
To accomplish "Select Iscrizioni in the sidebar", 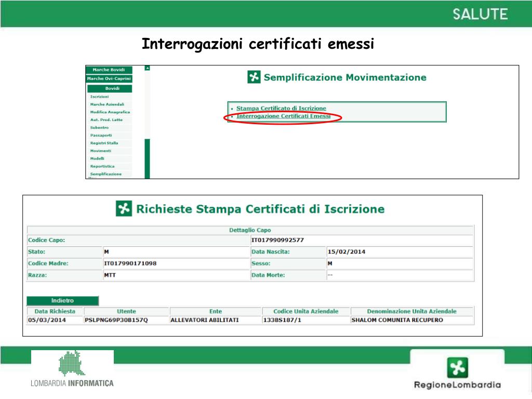I will click(99, 97).
